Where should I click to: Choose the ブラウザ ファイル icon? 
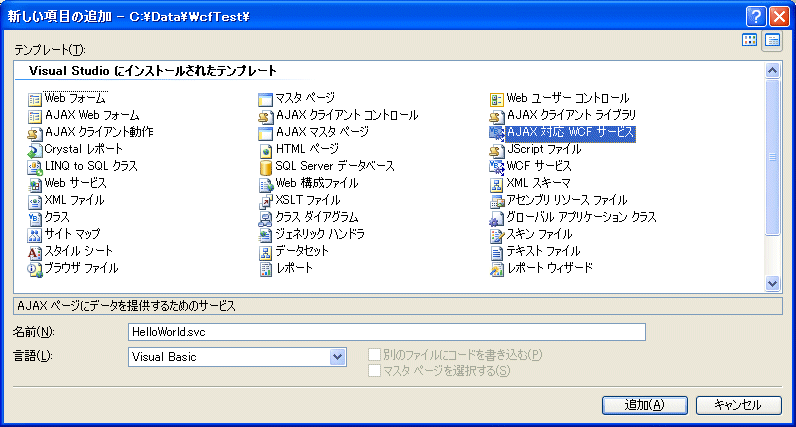35,270
